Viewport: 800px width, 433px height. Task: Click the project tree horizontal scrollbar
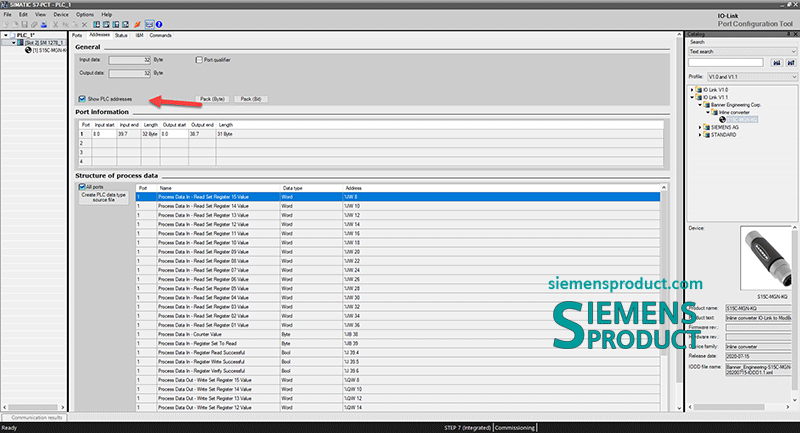point(34,407)
